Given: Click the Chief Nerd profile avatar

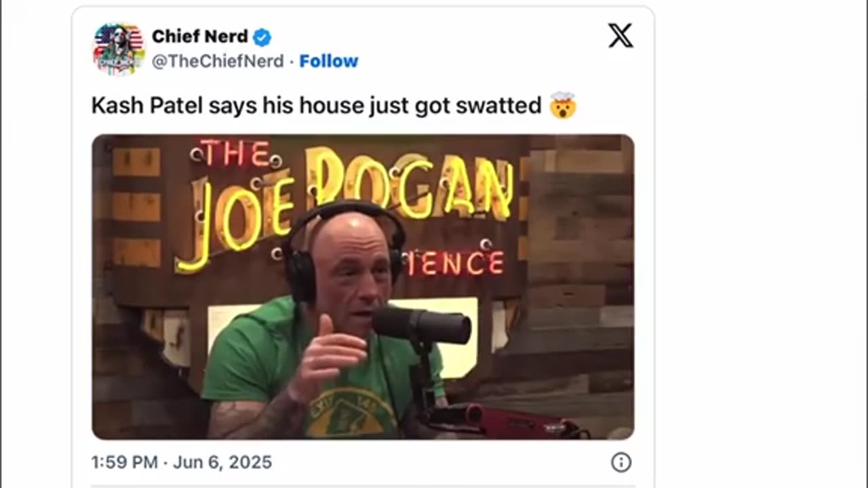Looking at the screenshot, I should 119,49.
